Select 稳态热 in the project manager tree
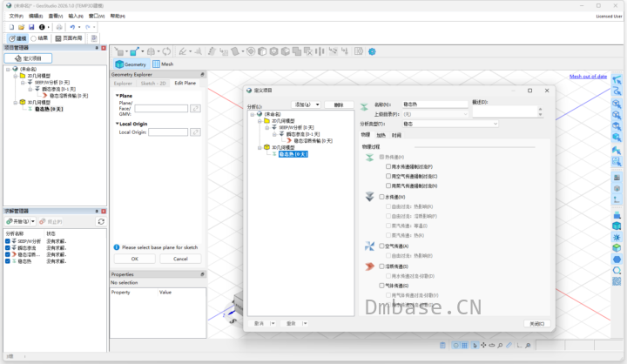Viewport: 627px width, 364px height. [x=49, y=109]
